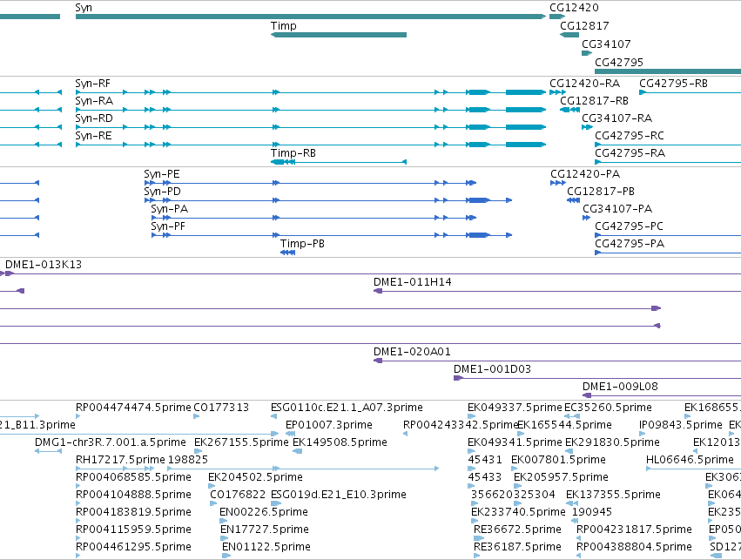Screen dimensions: 741x560
Task: Click the RE36672.5prime EST label
Action: pos(517,530)
